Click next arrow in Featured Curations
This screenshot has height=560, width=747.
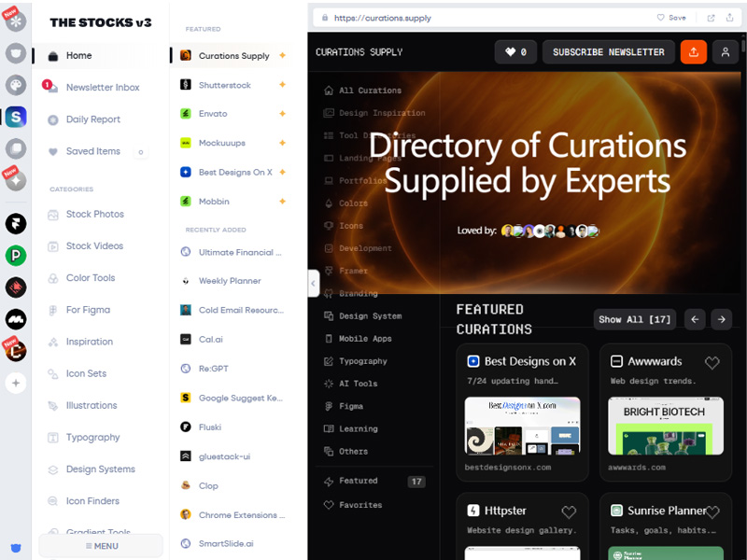click(721, 319)
